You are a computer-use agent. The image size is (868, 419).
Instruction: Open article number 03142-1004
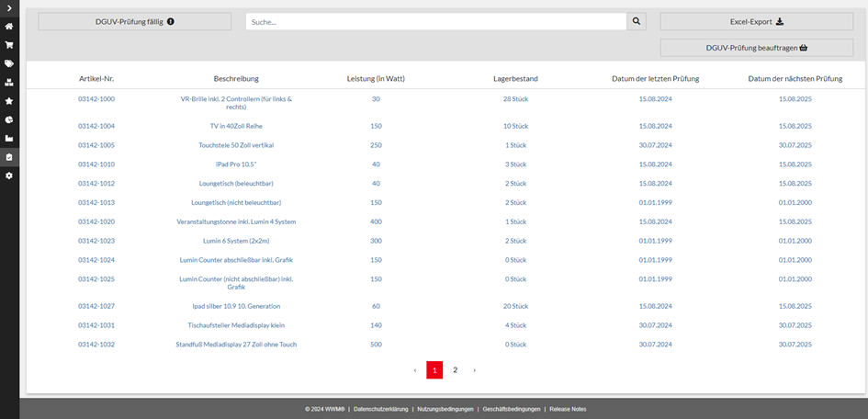click(x=96, y=126)
